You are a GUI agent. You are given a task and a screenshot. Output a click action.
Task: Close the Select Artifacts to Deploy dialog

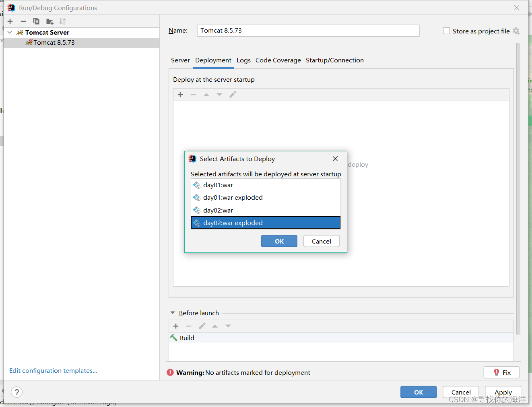tap(335, 159)
